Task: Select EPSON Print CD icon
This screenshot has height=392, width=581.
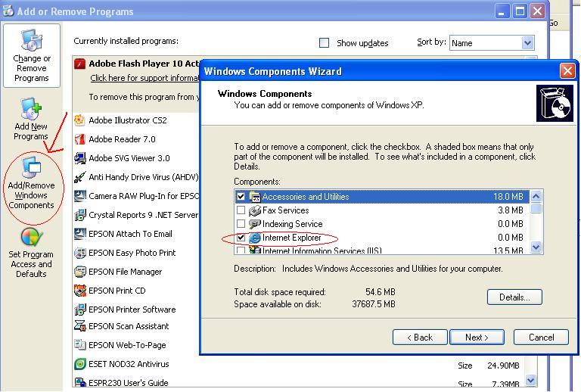Action: tap(79, 291)
